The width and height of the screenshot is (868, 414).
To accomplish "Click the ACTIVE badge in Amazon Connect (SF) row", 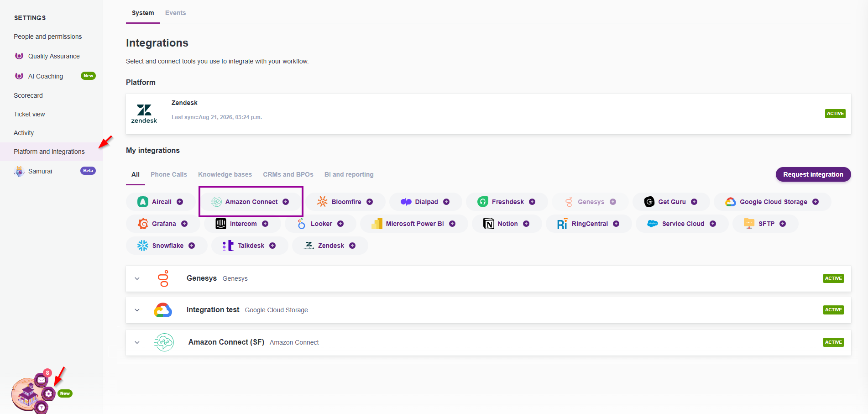I will point(833,342).
